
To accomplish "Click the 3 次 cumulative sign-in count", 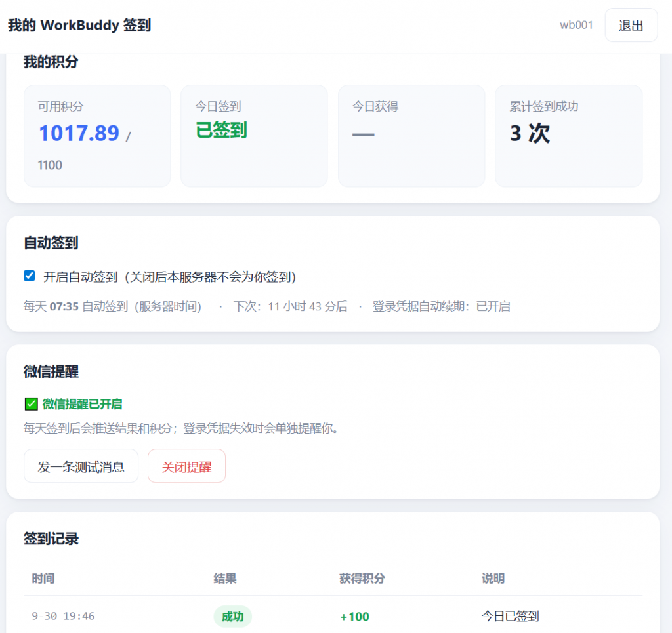I will click(x=530, y=133).
